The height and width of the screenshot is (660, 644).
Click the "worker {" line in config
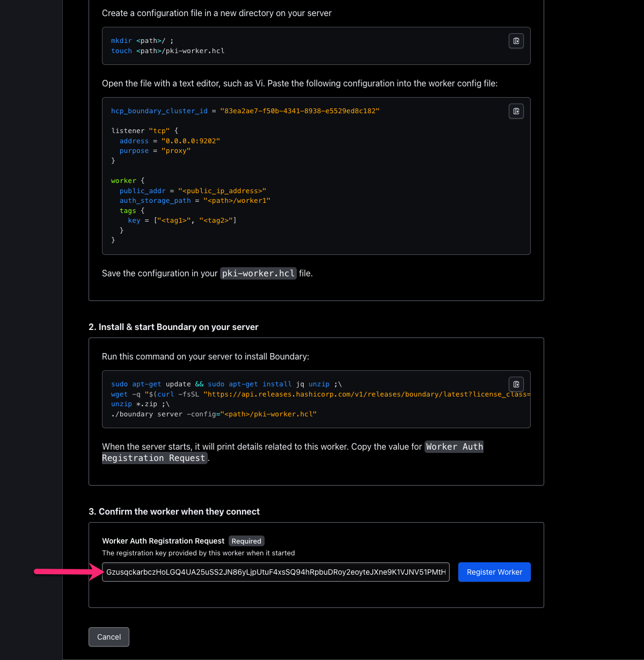[x=128, y=181]
